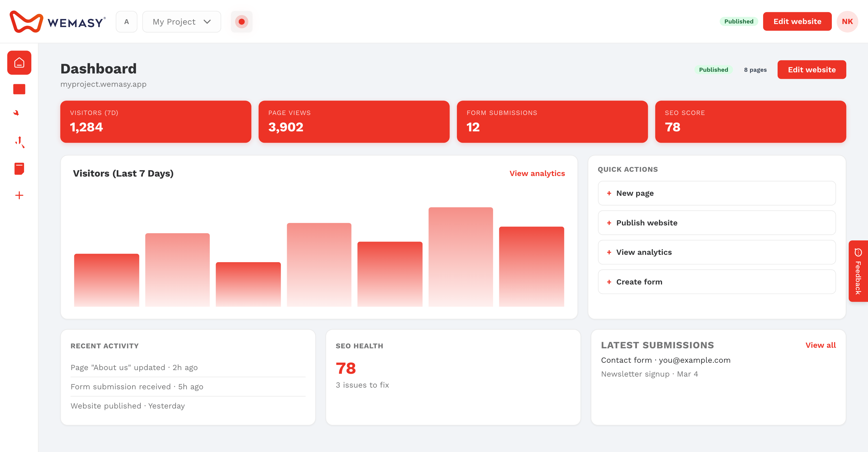Click 'Page "About us" updated' activity row
868x452 pixels.
click(x=188, y=368)
